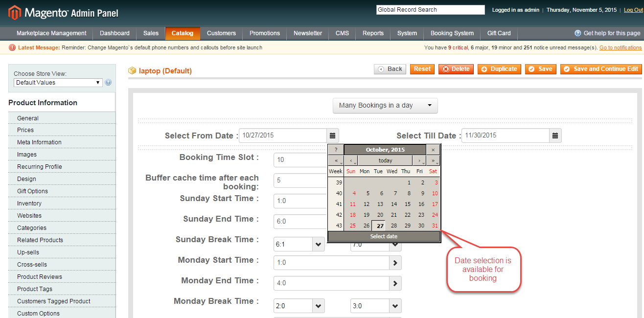Click Buffer cache time input field

click(x=300, y=181)
